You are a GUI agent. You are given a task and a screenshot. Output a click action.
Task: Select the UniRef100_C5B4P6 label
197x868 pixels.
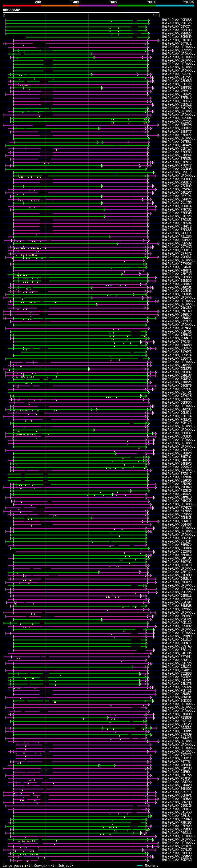[177, 125]
